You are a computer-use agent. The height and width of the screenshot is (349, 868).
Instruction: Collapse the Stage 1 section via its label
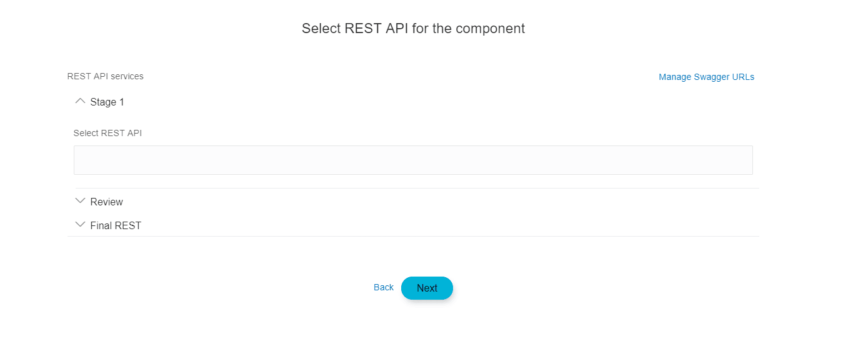coord(107,102)
